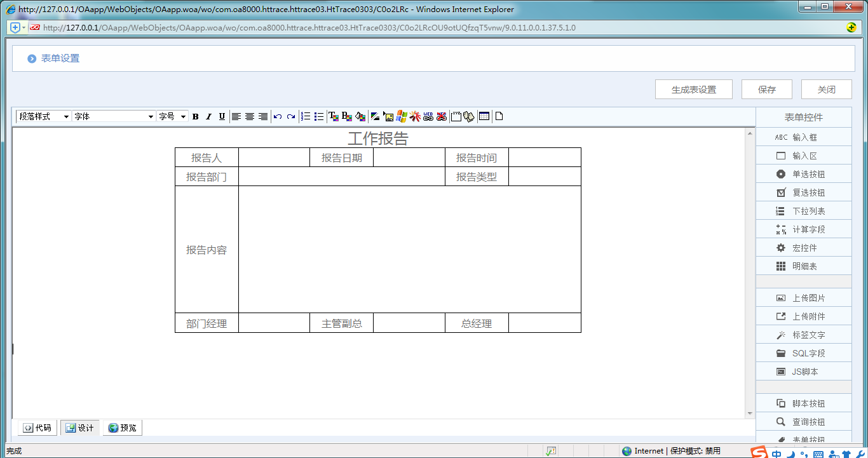Insert a numbered list
868x458 pixels.
306,117
